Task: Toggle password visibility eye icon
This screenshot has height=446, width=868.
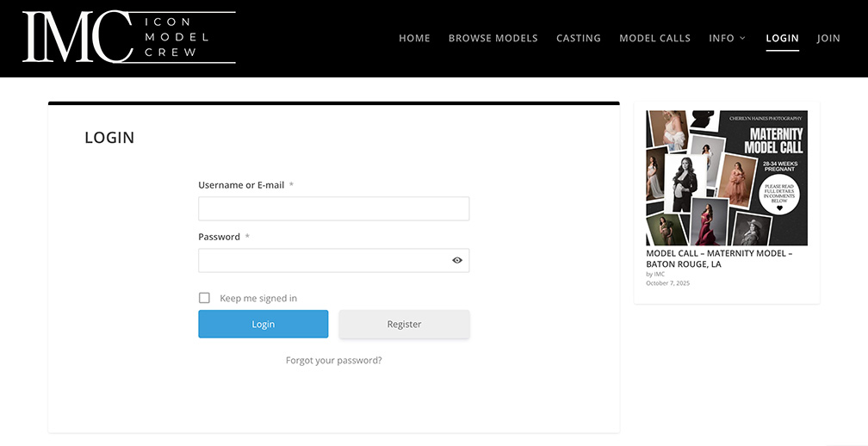Action: [x=457, y=260]
